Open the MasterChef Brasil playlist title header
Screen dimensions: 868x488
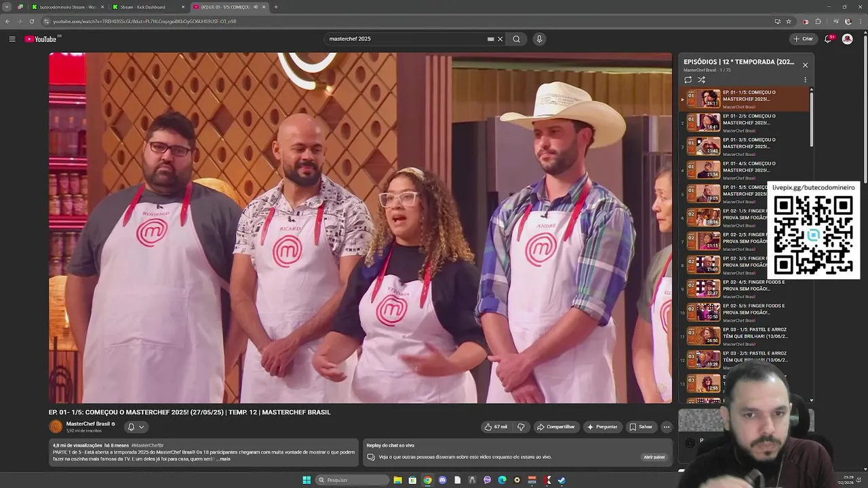pos(738,62)
